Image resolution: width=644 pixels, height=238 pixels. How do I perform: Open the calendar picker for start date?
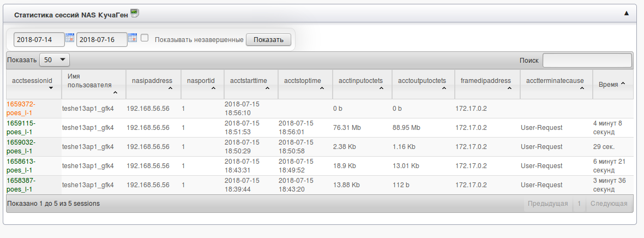click(69, 38)
